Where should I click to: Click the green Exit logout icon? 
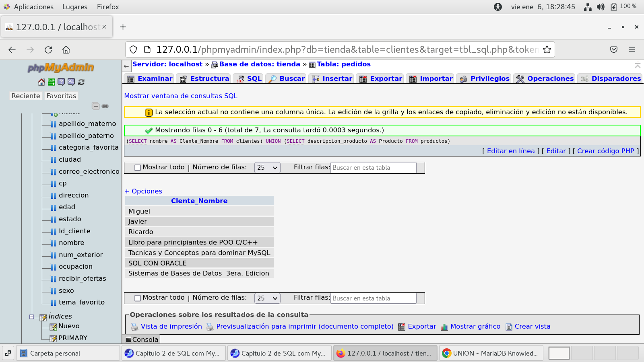(x=52, y=82)
